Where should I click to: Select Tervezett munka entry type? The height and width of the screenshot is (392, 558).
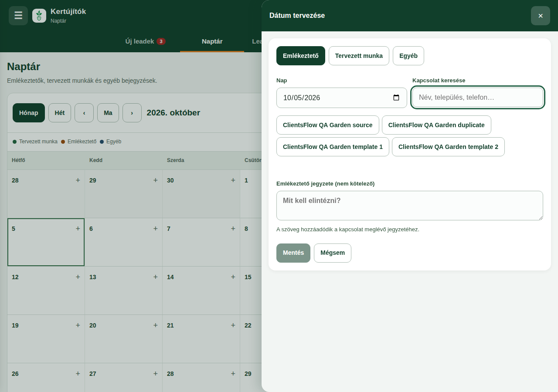pos(359,56)
